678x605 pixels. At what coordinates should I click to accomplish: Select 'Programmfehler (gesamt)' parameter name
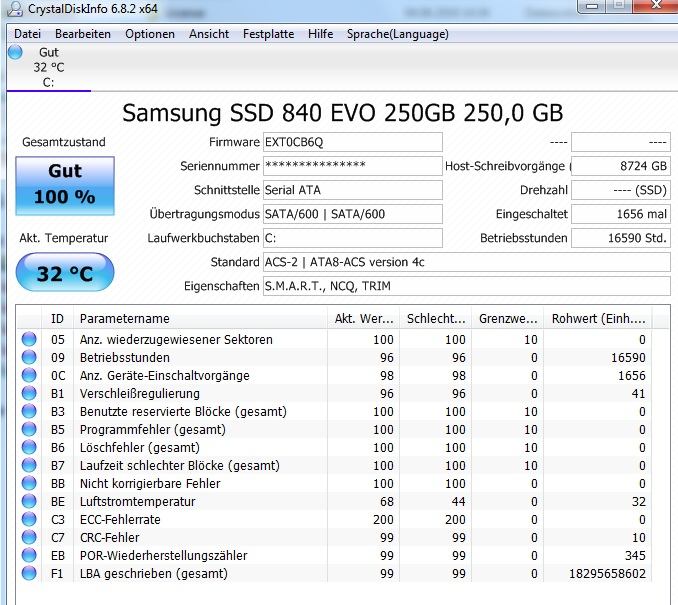coord(153,429)
